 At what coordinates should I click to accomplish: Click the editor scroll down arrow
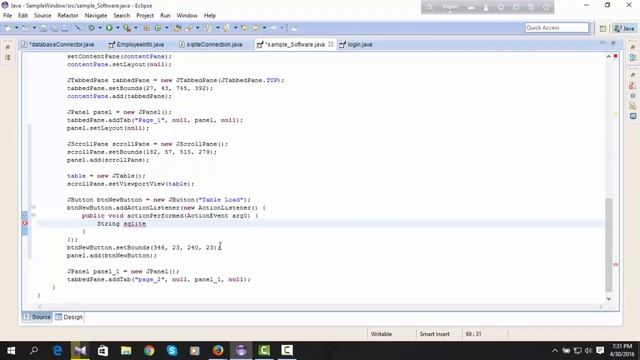tap(609, 299)
